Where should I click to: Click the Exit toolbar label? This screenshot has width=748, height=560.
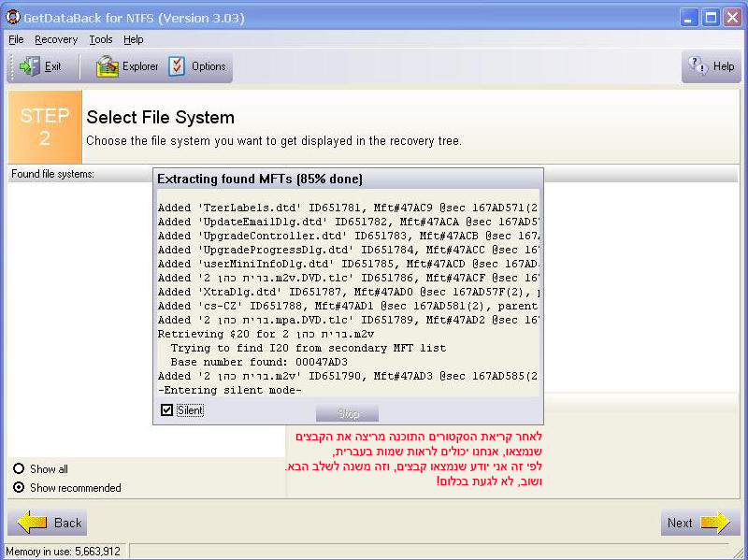tap(52, 66)
